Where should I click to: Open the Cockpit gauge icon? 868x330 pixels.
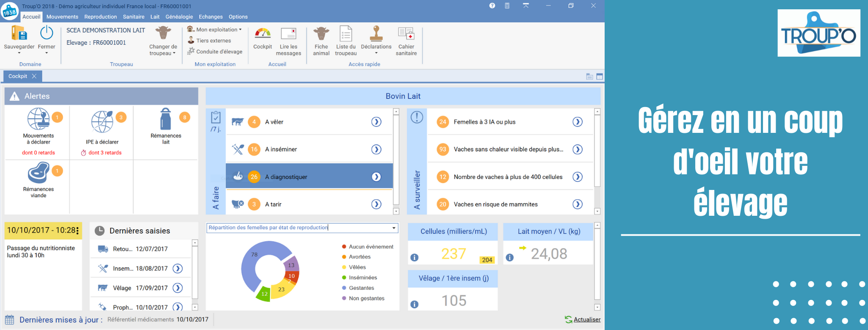point(263,33)
